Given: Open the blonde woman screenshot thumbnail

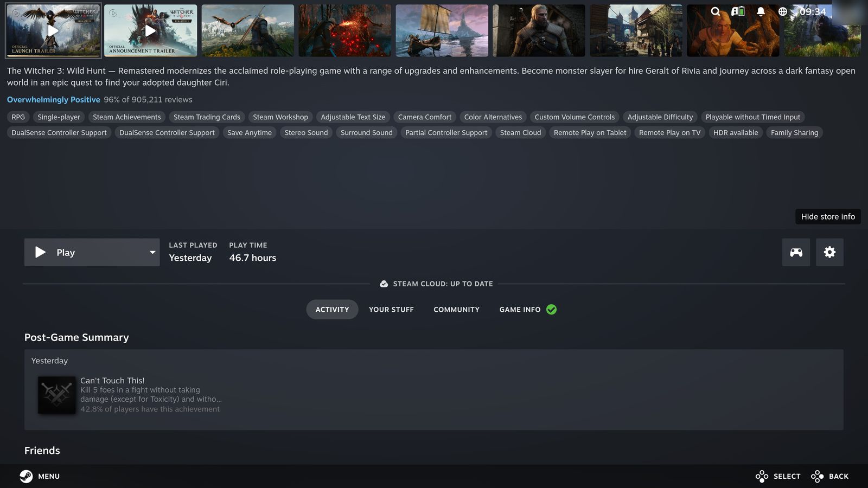Looking at the screenshot, I should 733,30.
